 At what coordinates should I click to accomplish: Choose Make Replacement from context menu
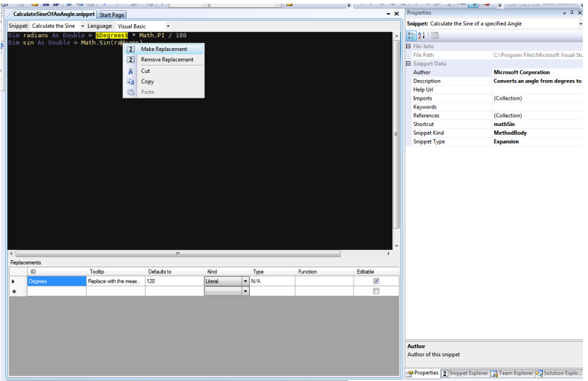[x=164, y=50]
